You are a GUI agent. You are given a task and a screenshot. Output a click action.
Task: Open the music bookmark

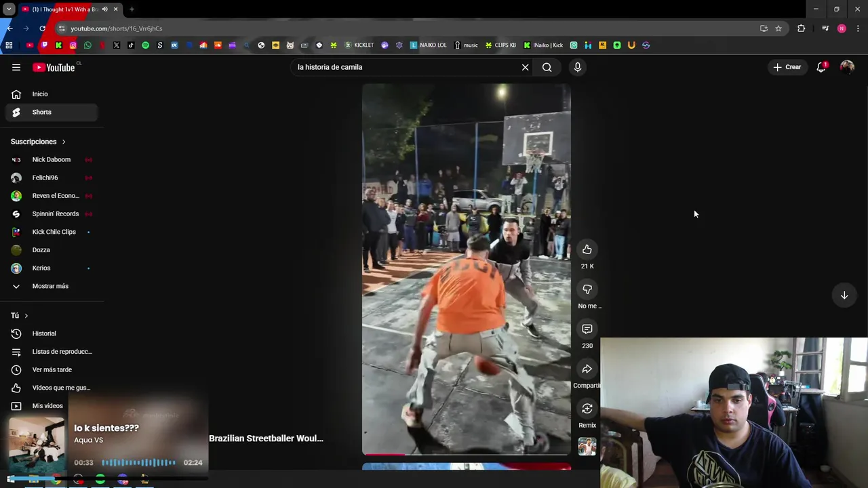466,45
